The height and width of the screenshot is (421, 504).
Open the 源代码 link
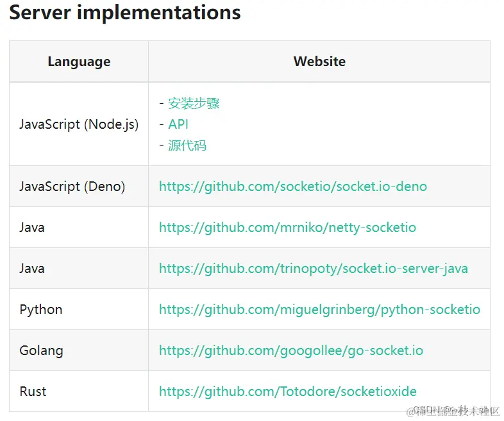click(187, 145)
